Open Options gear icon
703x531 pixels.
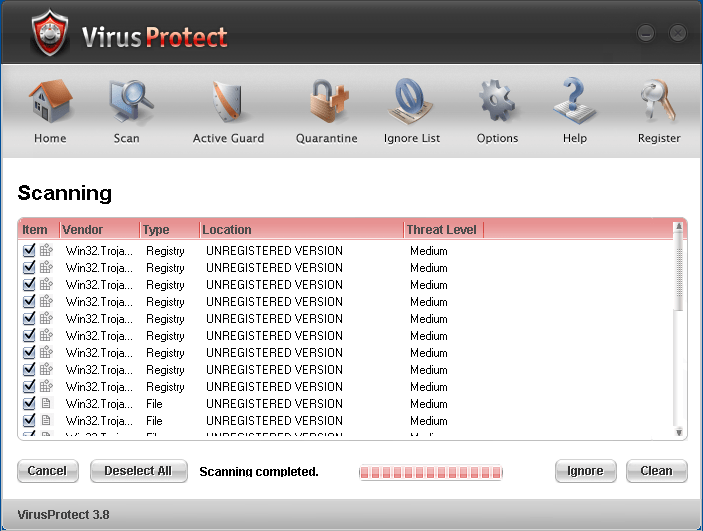coord(497,103)
